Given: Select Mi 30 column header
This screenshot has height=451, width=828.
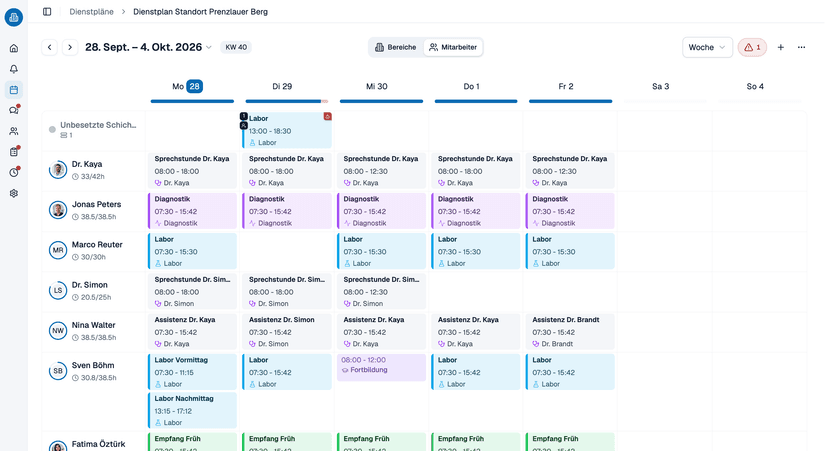Looking at the screenshot, I should pyautogui.click(x=377, y=86).
